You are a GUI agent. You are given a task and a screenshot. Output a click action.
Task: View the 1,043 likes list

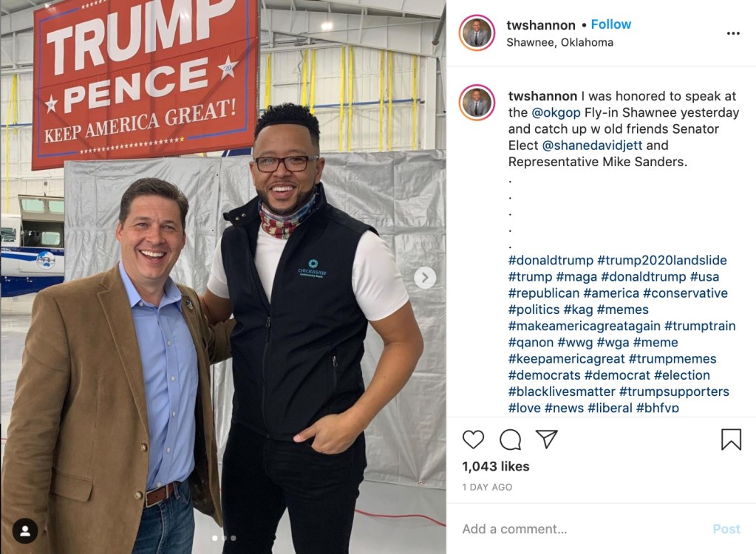pos(496,466)
